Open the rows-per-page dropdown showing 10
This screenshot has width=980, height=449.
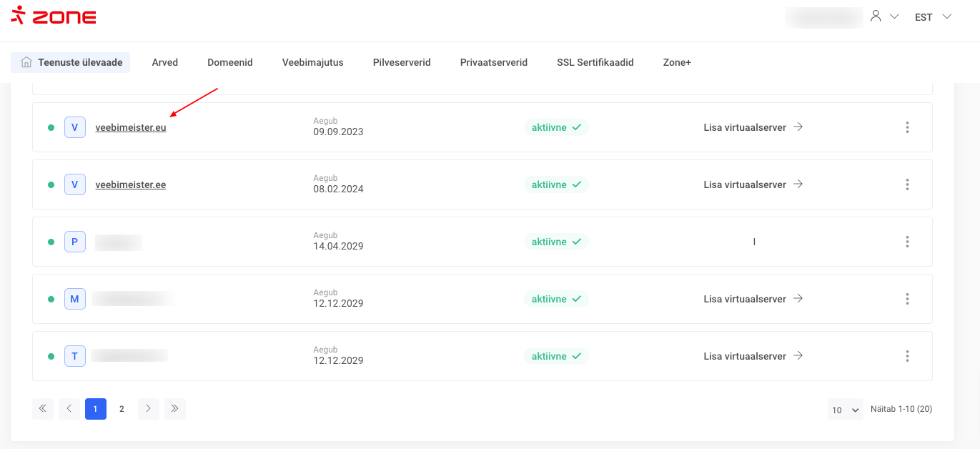[845, 410]
